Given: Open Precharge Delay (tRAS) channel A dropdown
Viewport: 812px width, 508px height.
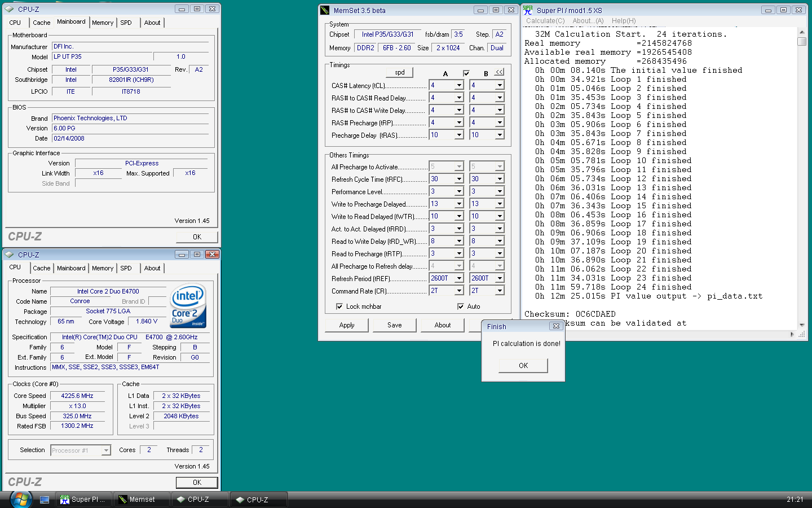Looking at the screenshot, I should click(x=459, y=135).
